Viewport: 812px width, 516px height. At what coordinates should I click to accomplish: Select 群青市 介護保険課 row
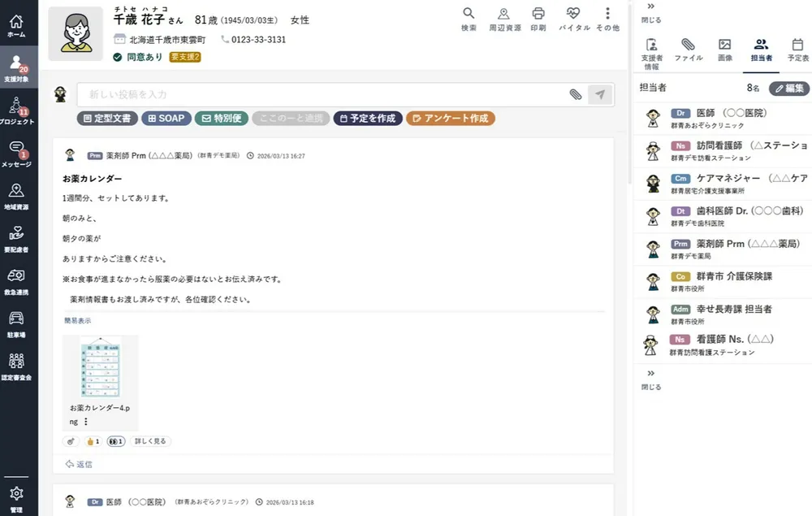pyautogui.click(x=723, y=281)
